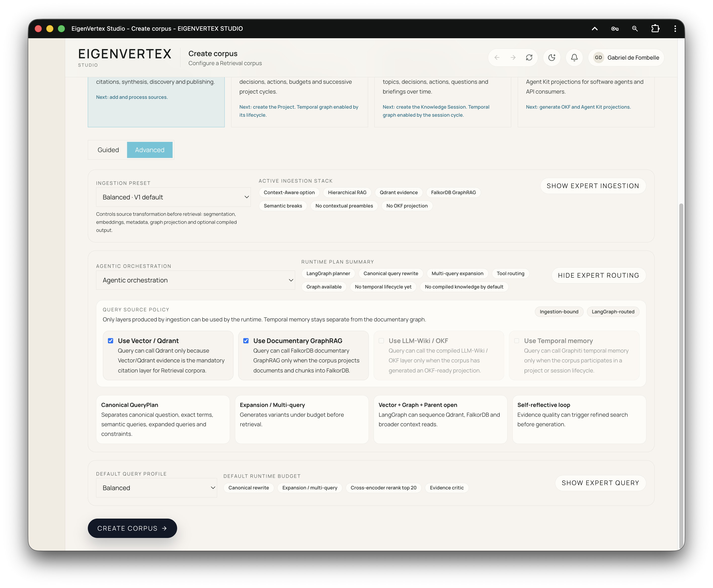Click the No contextual preambles chip
The image size is (713, 588).
coord(344,206)
